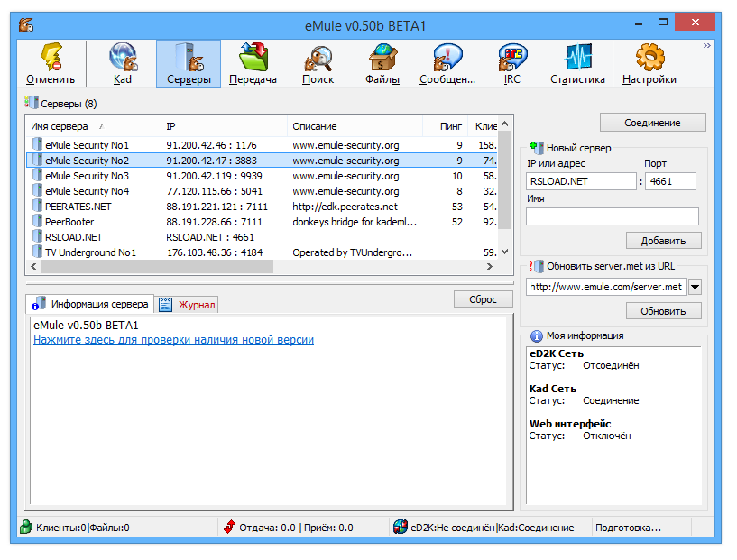Switch to the Информация сервера tab
Image resolution: width=737 pixels, height=560 pixels.
pos(90,304)
